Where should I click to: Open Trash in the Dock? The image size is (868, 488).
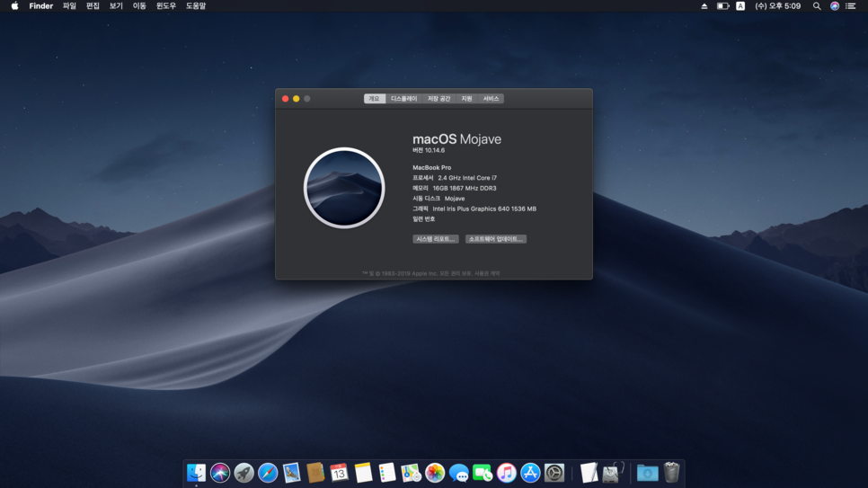(x=671, y=473)
